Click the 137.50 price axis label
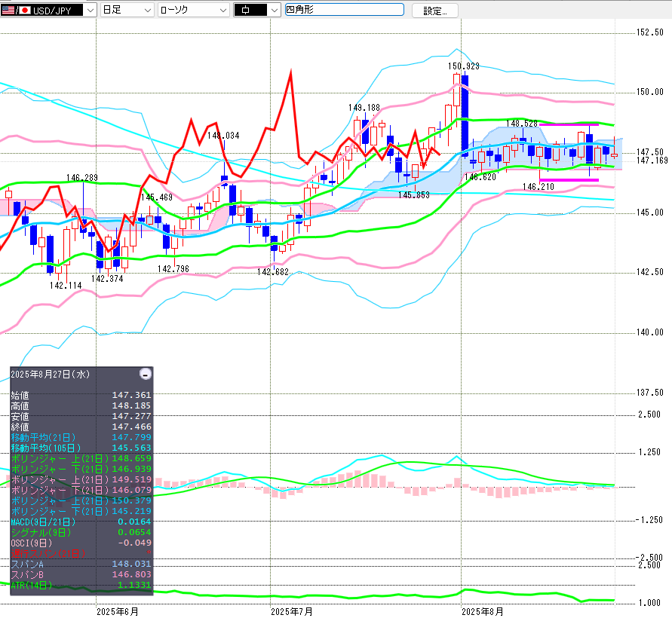672x618 pixels. (x=649, y=393)
